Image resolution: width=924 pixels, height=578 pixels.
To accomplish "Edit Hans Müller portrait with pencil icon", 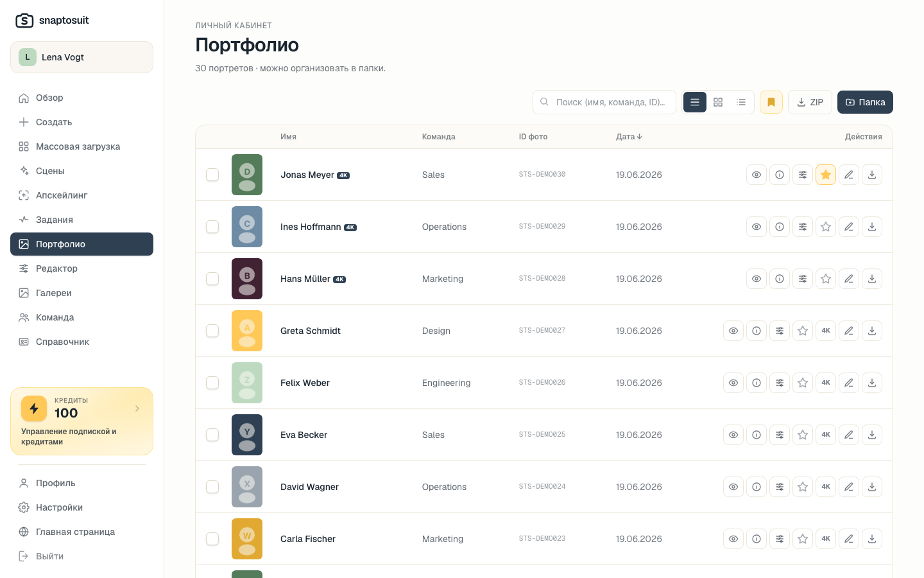I will pos(849,279).
